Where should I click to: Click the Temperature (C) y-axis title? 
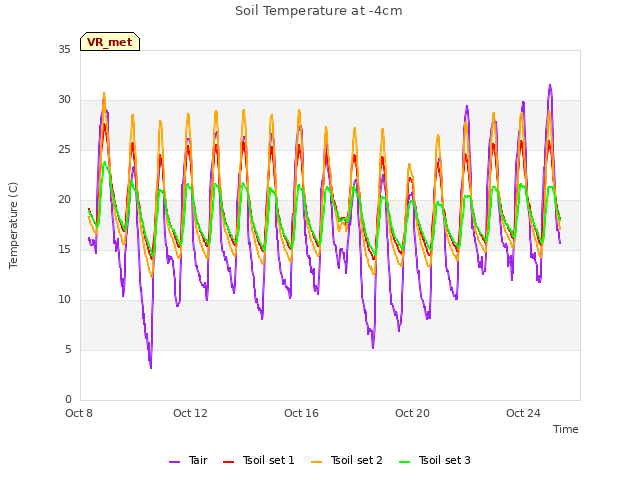pos(13,225)
